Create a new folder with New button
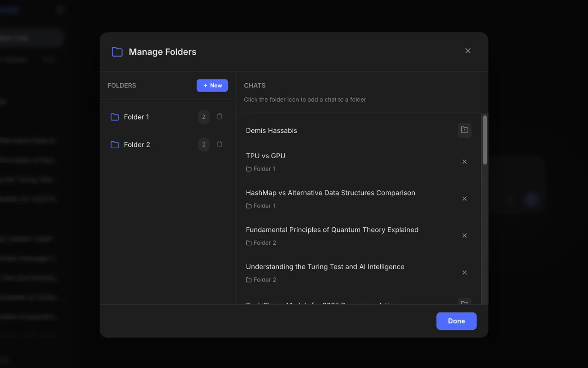 (x=212, y=86)
